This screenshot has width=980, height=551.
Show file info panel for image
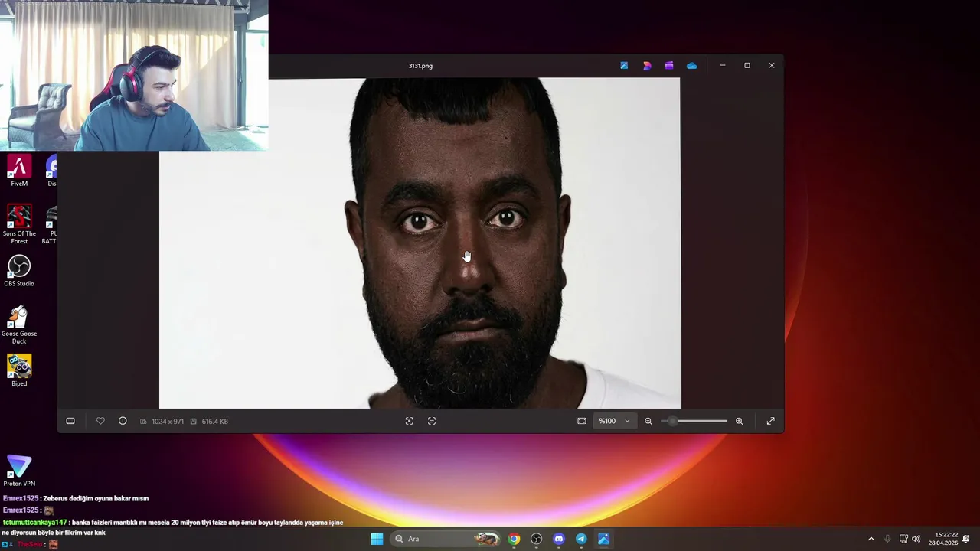(x=122, y=421)
